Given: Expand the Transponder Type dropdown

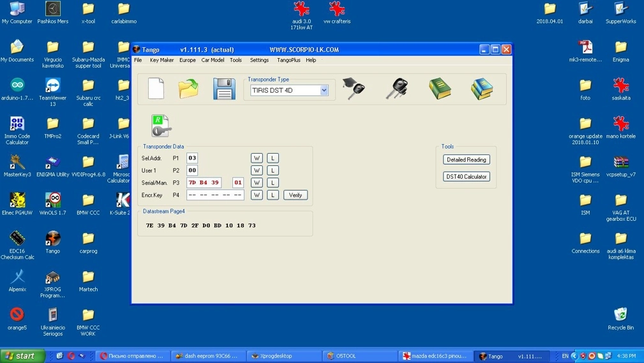Looking at the screenshot, I should pos(324,91).
